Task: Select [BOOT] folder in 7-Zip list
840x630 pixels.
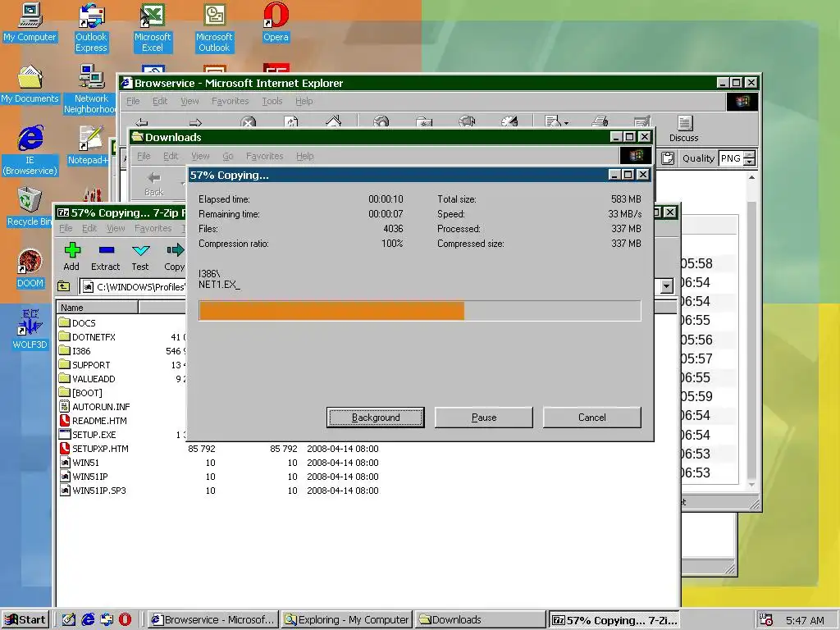Action: click(80, 393)
